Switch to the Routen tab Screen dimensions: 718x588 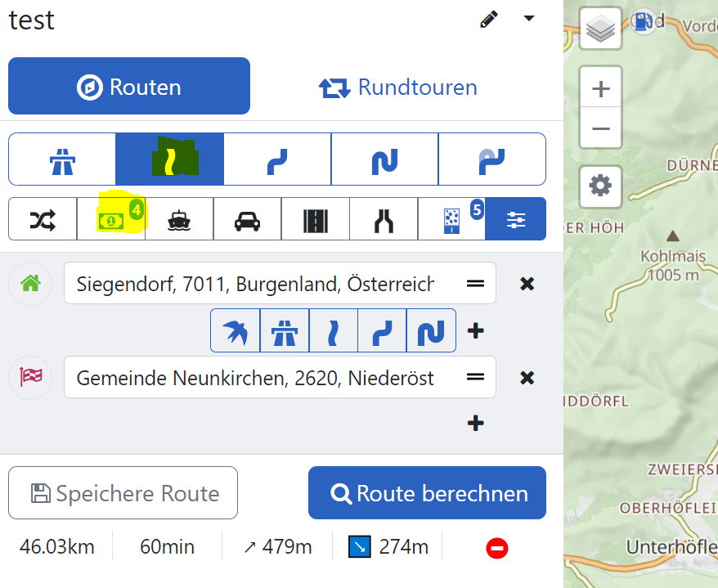[x=129, y=86]
